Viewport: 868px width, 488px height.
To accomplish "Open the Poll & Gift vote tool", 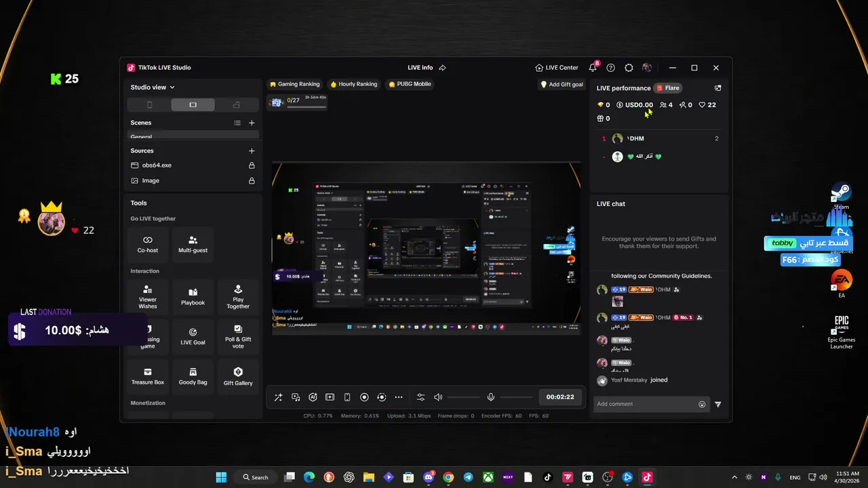I will [238, 336].
